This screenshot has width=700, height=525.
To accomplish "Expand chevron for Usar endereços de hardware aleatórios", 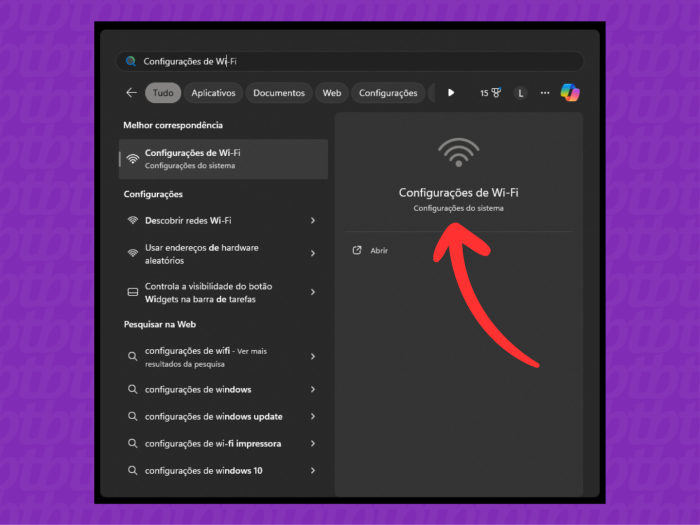I will point(313,254).
